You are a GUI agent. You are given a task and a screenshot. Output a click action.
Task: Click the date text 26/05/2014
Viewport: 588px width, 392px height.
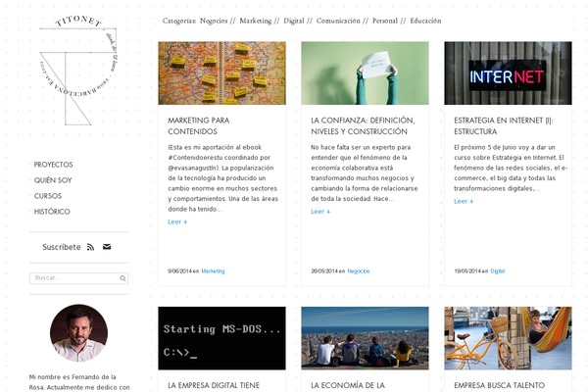pyautogui.click(x=323, y=270)
